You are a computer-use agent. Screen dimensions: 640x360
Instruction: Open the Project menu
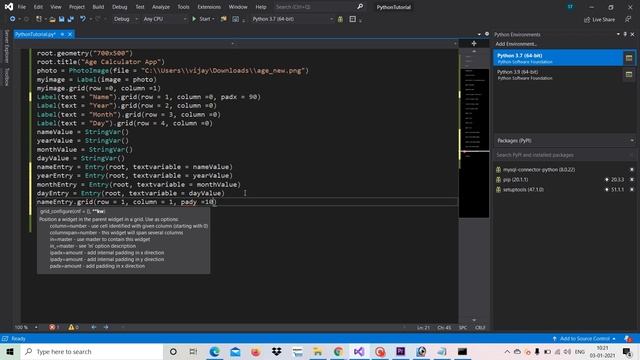click(77, 7)
